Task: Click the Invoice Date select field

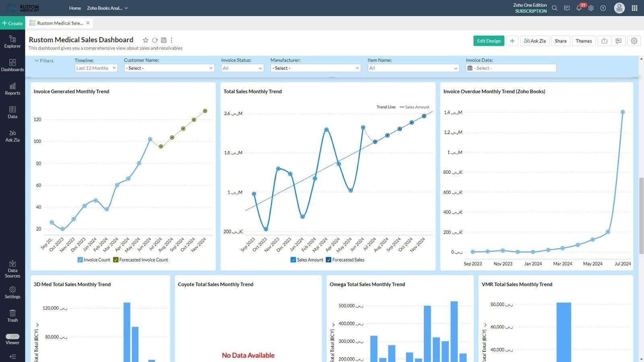Action: click(511, 68)
